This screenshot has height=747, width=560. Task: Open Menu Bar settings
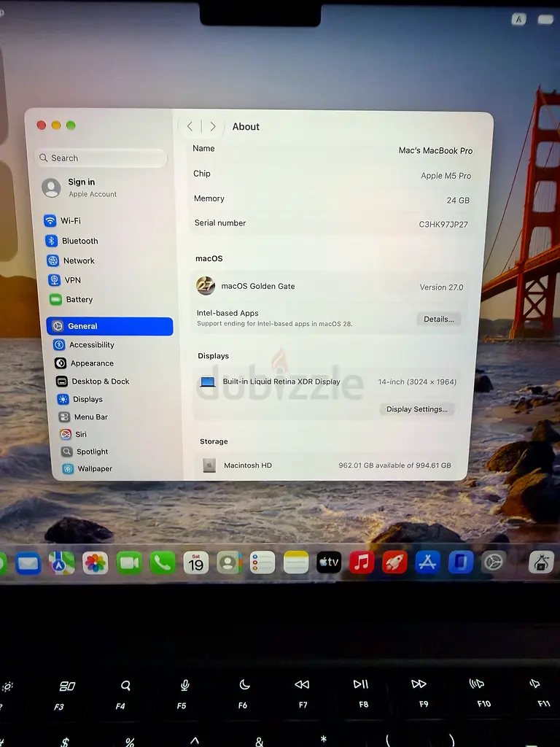[83, 417]
